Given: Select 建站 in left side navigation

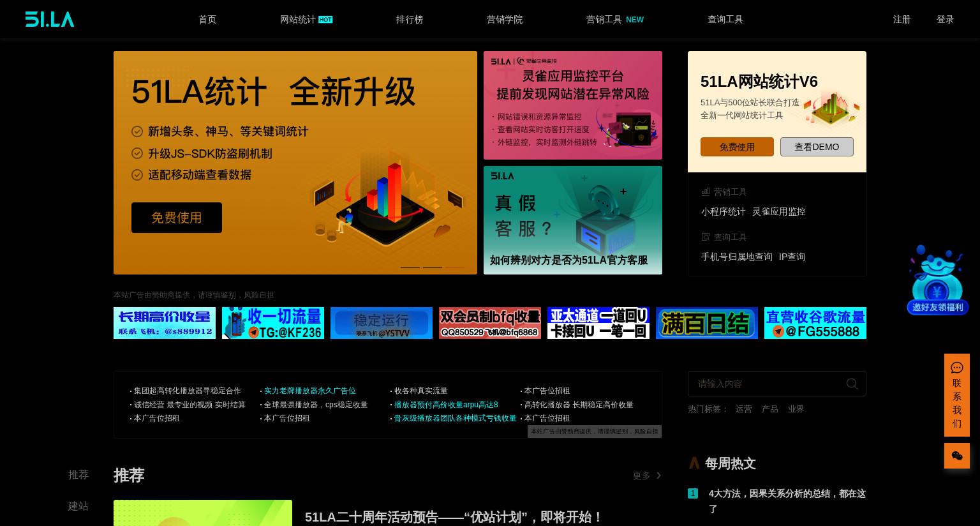Looking at the screenshot, I should (78, 506).
